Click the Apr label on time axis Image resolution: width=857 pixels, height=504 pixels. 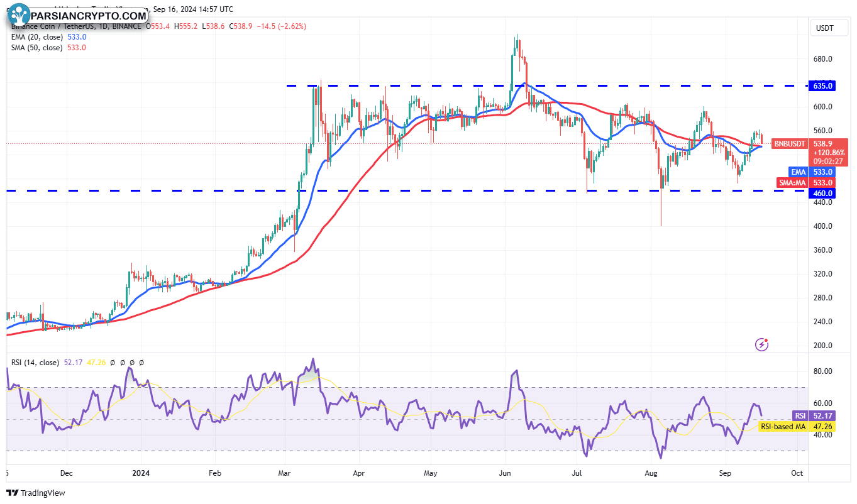point(359,473)
